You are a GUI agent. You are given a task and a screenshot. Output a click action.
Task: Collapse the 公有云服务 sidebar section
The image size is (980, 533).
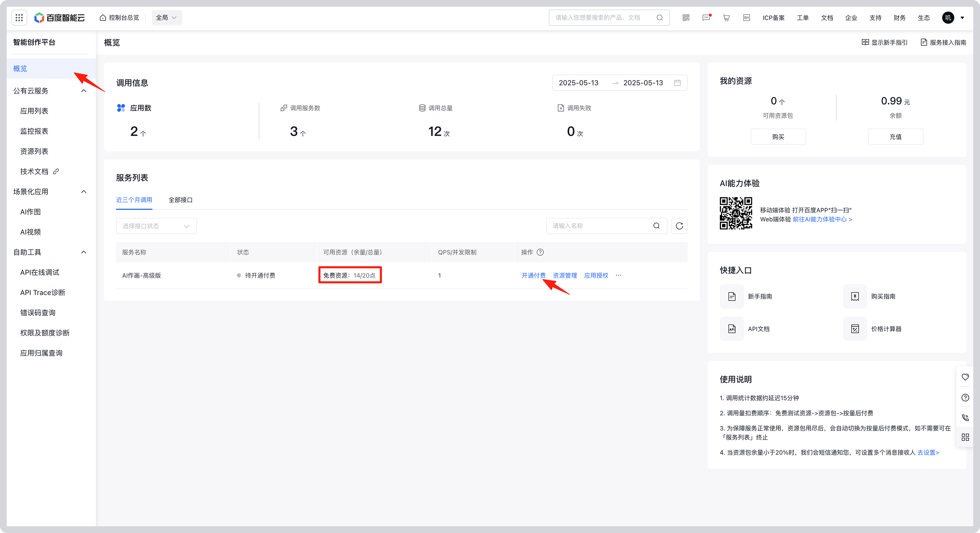pyautogui.click(x=84, y=91)
